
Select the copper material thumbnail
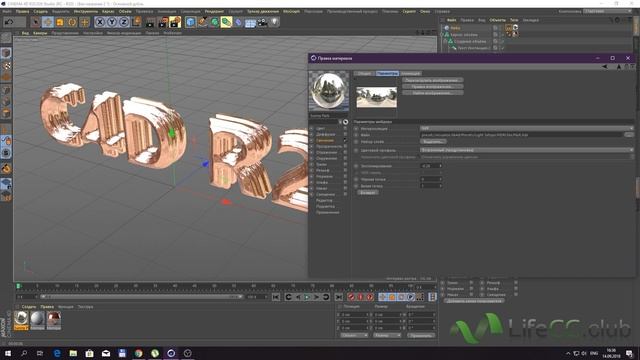53,320
